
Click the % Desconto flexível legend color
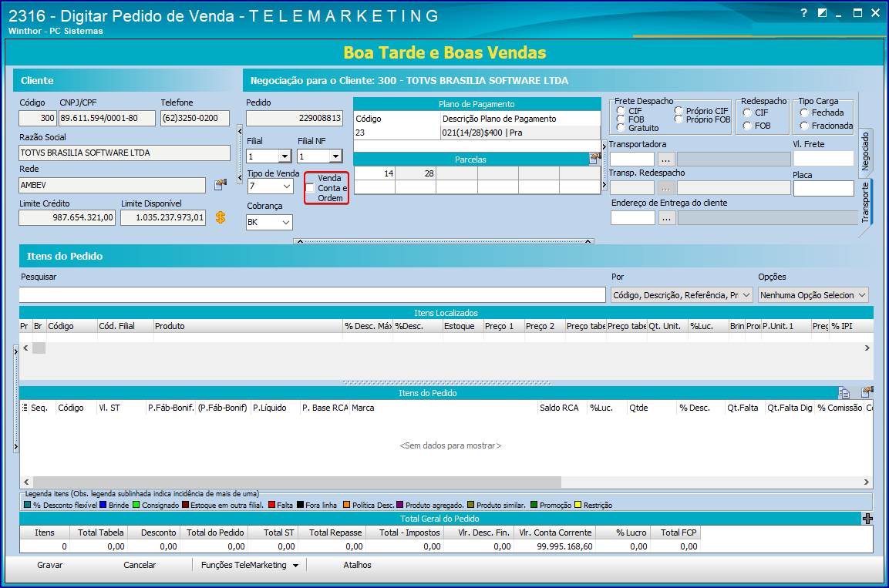(28, 505)
